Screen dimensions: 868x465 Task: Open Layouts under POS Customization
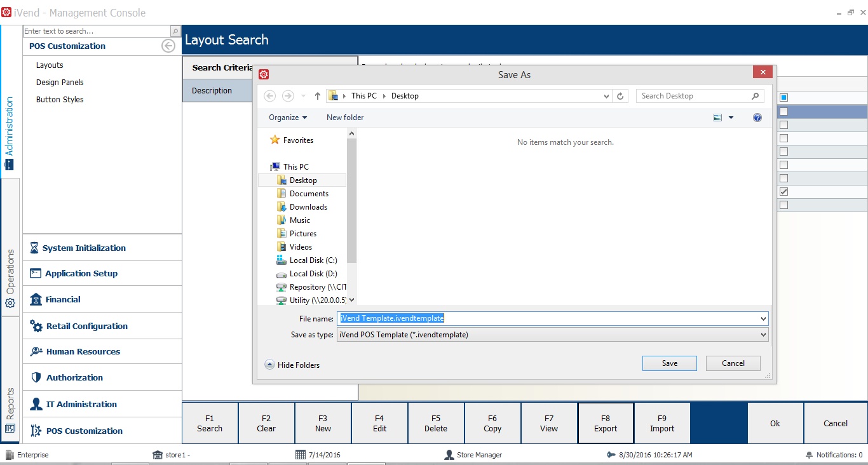[50, 65]
